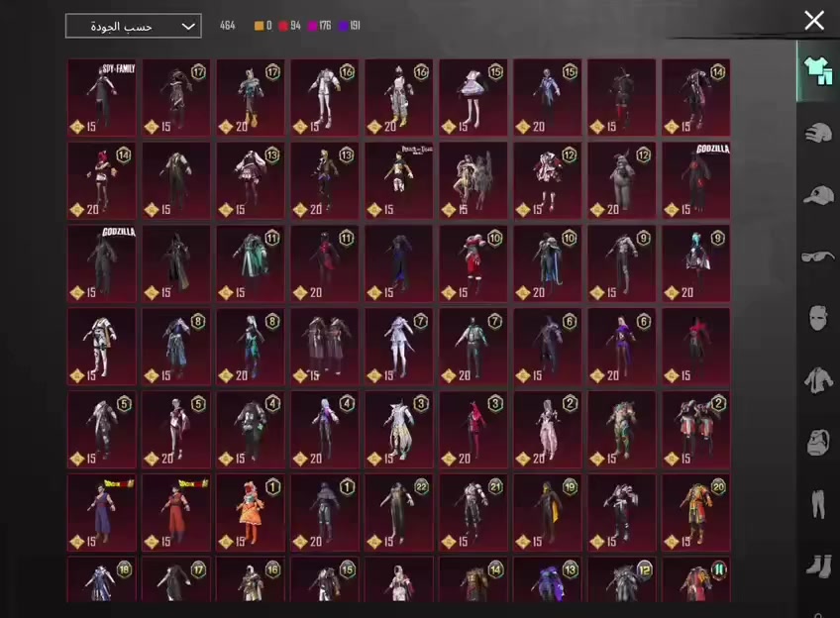Screen dimensions: 840x618
Task: Click the red rarity count swatch
Action: click(283, 26)
